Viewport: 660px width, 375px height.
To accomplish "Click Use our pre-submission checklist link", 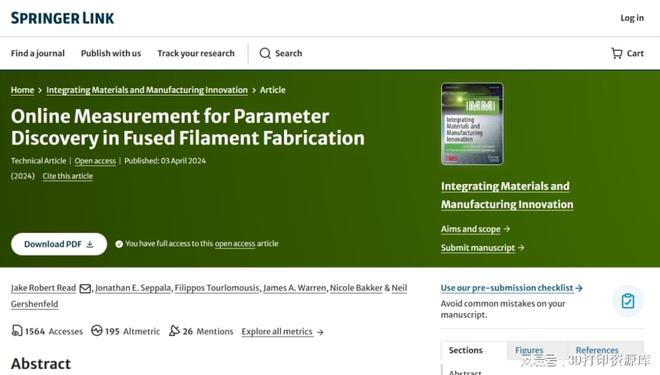I will 507,288.
